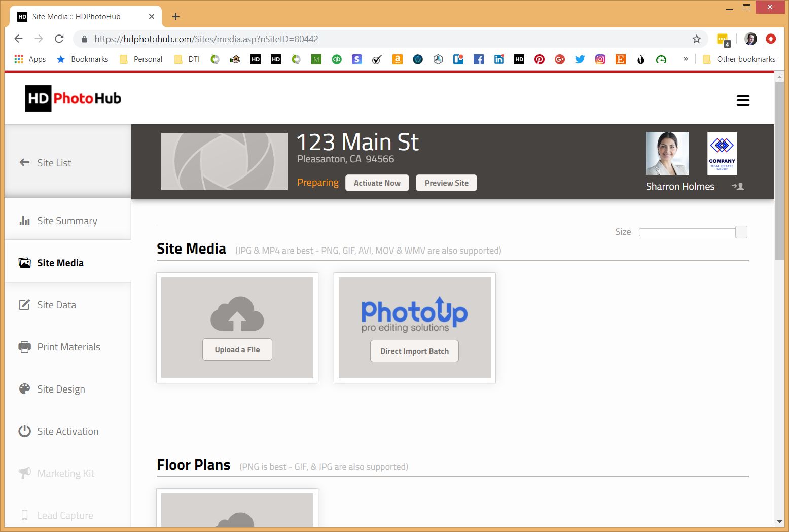Screen dimensions: 789x532
Task: Open the purple S bookmark icon
Action: coord(357,59)
